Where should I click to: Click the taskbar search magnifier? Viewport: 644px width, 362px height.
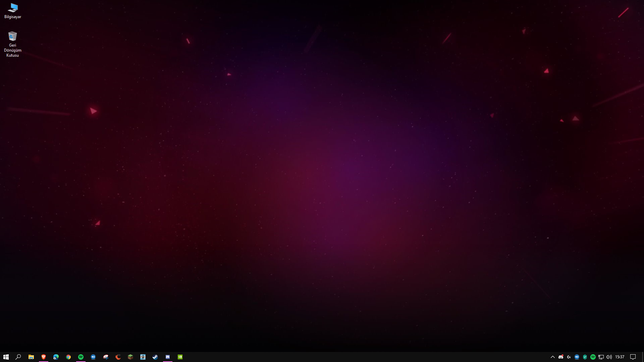pyautogui.click(x=18, y=357)
